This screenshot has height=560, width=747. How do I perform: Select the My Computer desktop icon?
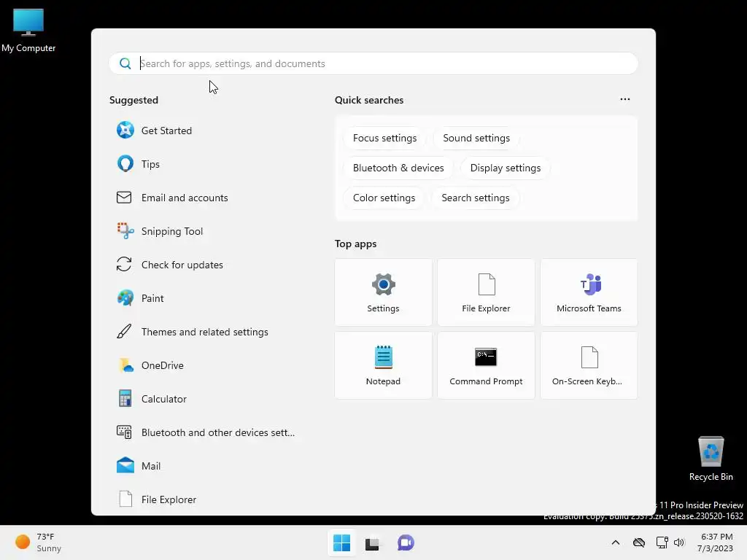[28, 31]
